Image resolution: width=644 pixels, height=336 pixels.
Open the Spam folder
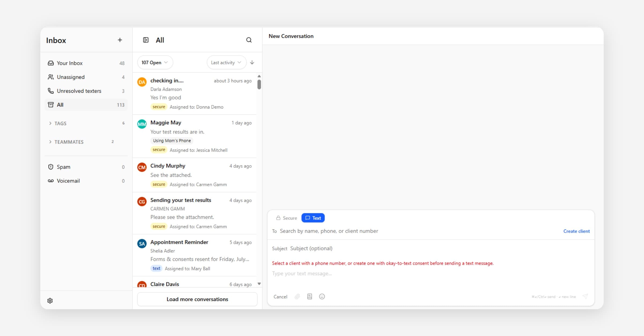click(86, 167)
